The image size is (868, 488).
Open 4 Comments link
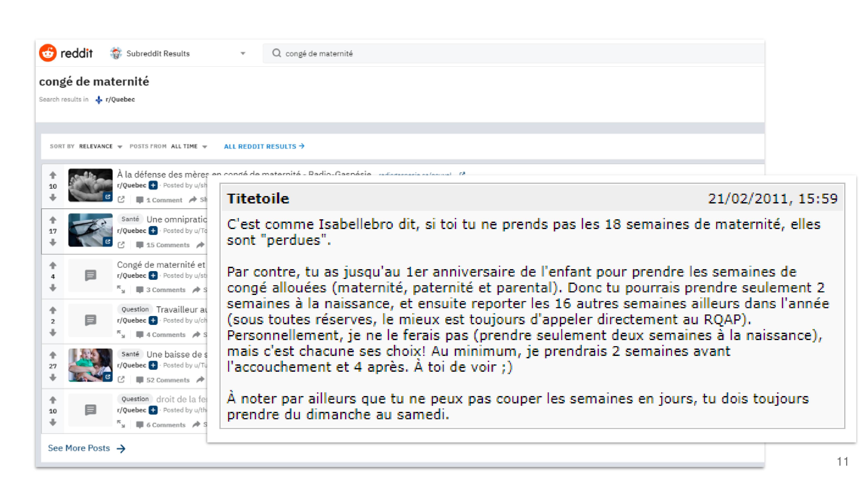pyautogui.click(x=161, y=335)
